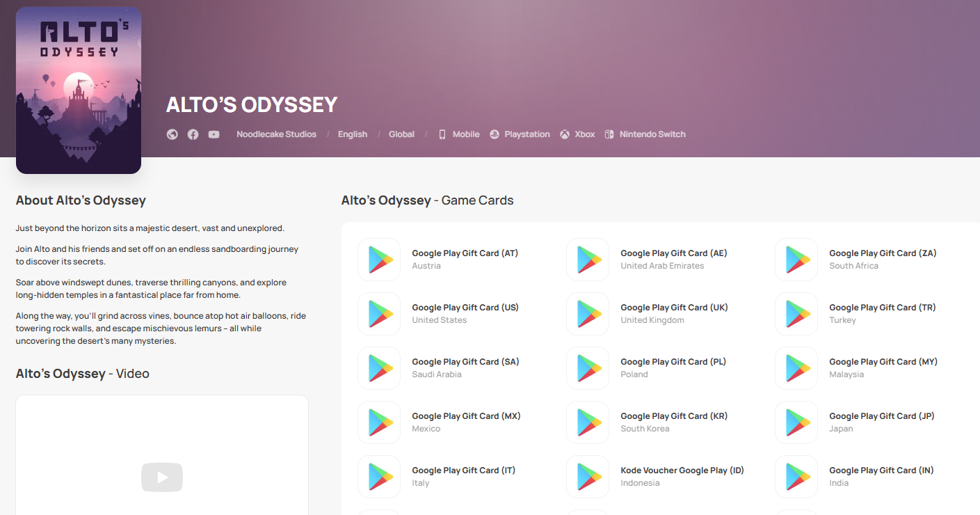Click Google Play icon for Saudi Arabia card

tap(379, 368)
